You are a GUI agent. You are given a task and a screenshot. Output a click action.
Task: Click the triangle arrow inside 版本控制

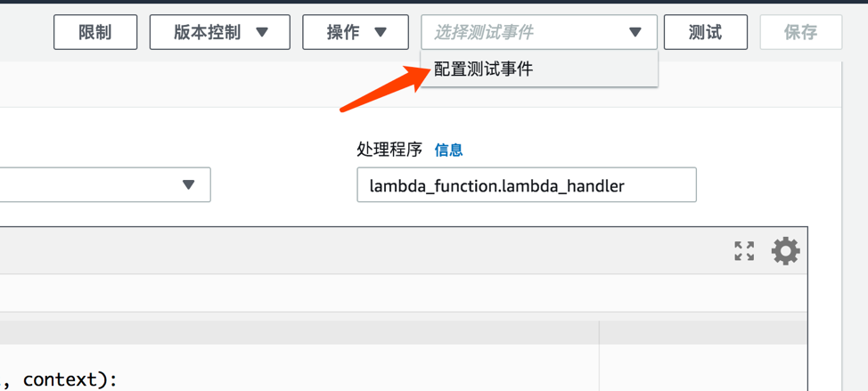click(x=261, y=32)
